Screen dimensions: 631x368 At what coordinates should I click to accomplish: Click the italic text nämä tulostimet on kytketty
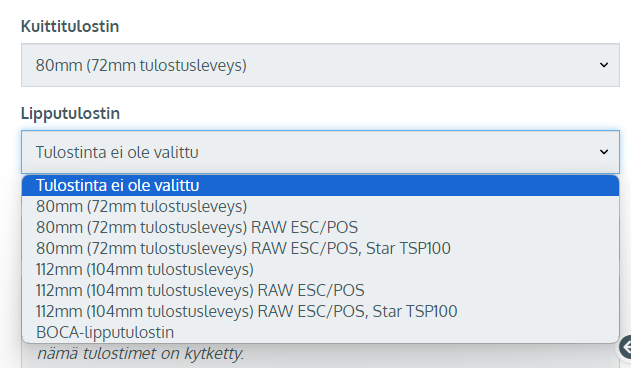click(140, 354)
